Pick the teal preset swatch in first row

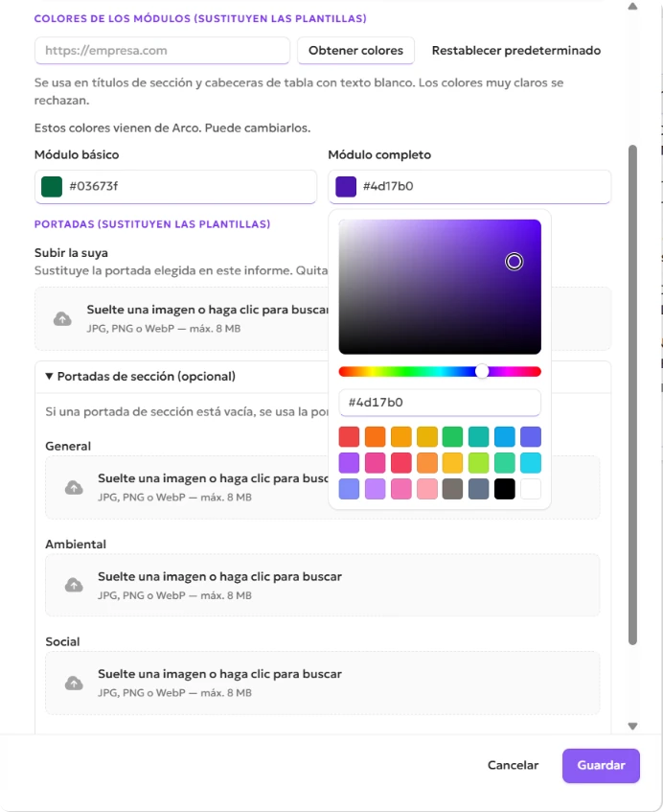point(479,436)
